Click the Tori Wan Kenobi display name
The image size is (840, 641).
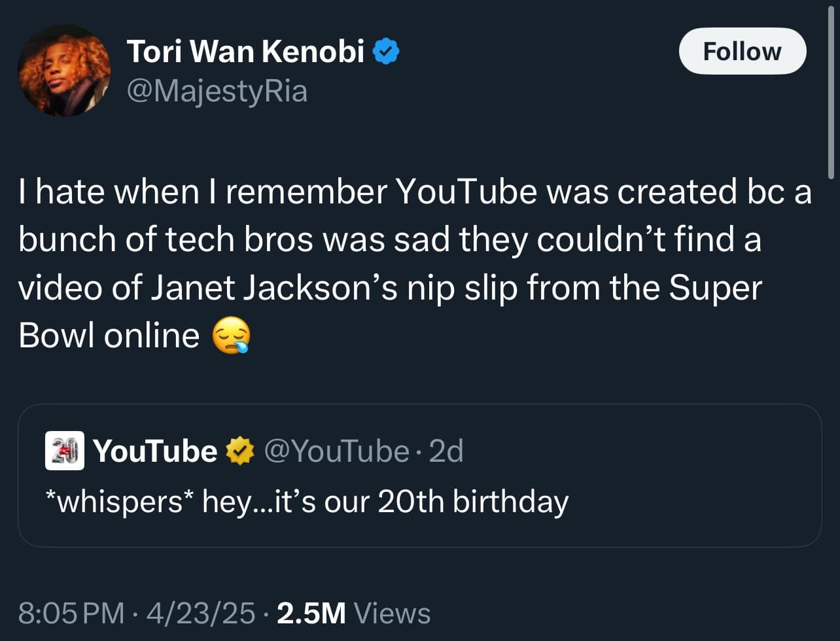[x=245, y=51]
